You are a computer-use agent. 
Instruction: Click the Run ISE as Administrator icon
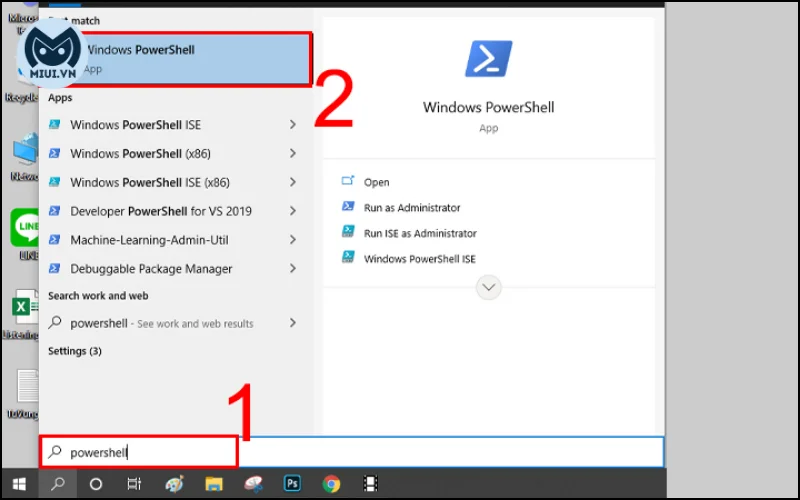348,231
